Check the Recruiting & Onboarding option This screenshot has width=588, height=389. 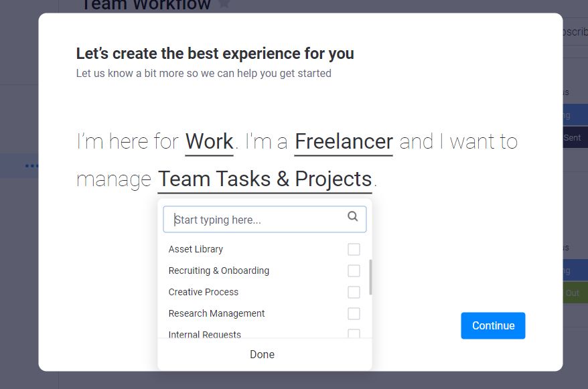click(x=354, y=270)
